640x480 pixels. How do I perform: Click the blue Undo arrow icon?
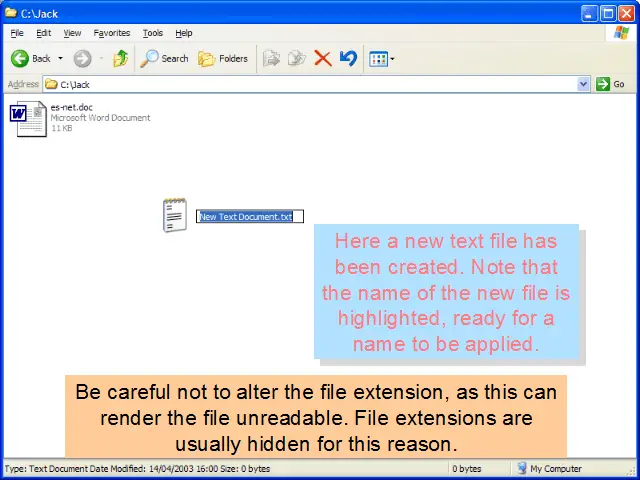click(x=348, y=58)
